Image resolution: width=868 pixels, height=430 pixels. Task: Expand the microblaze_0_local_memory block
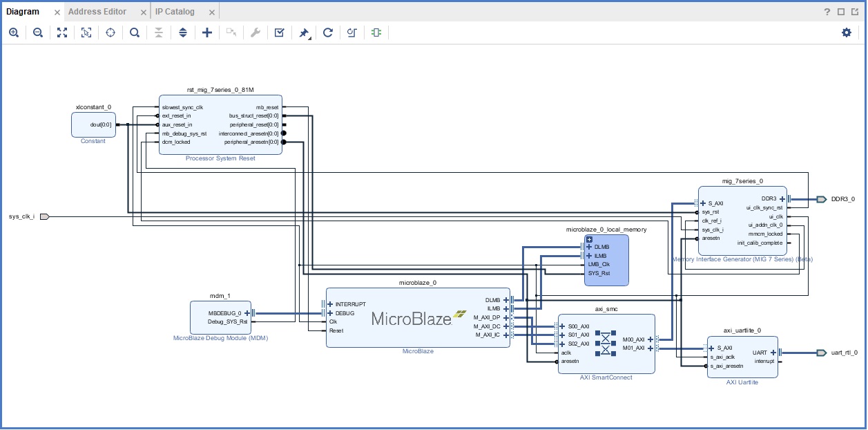point(589,239)
